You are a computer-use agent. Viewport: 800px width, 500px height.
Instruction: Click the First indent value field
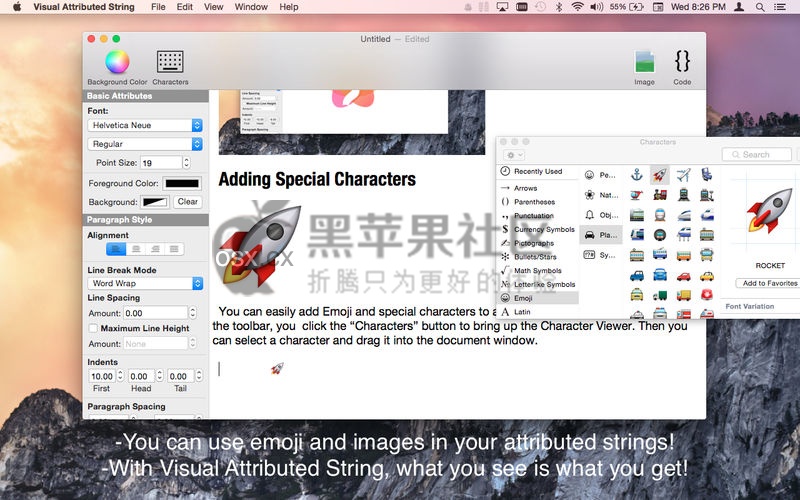pyautogui.click(x=102, y=376)
